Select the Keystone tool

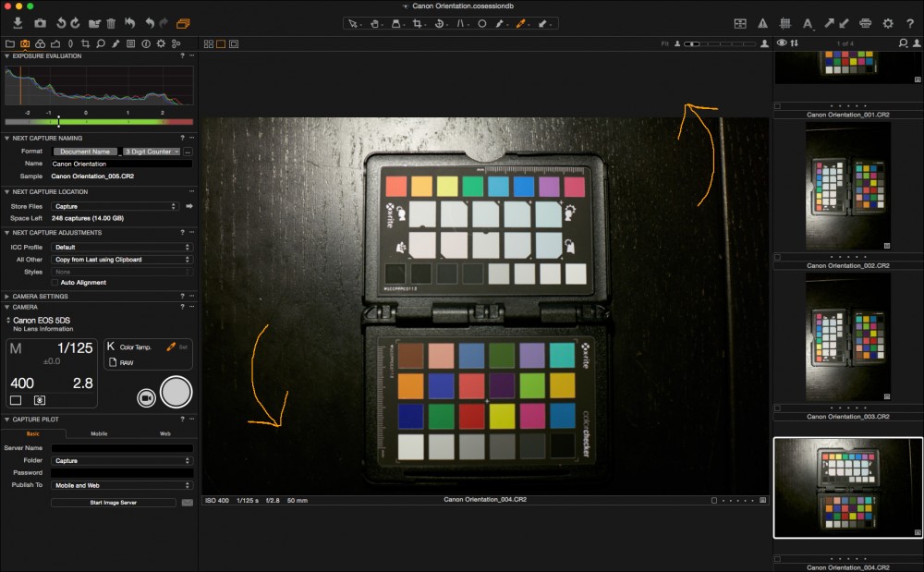coord(460,23)
